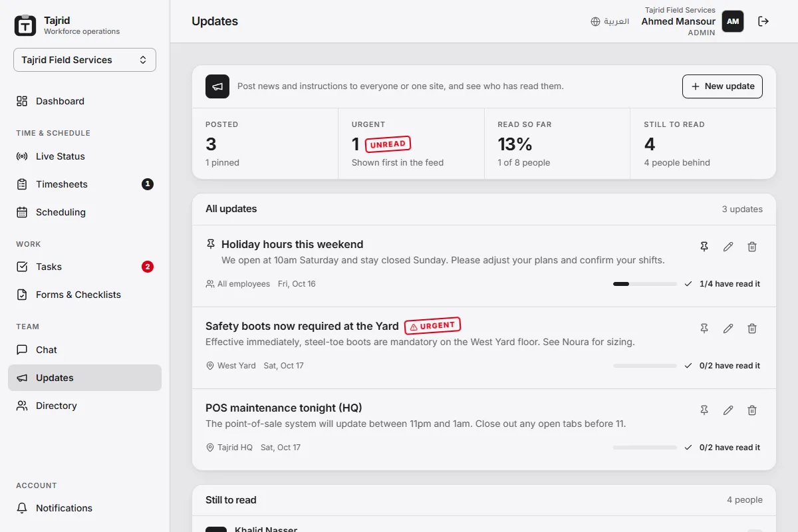Click the megaphone icon in the banner
The width and height of the screenshot is (798, 532).
click(217, 86)
